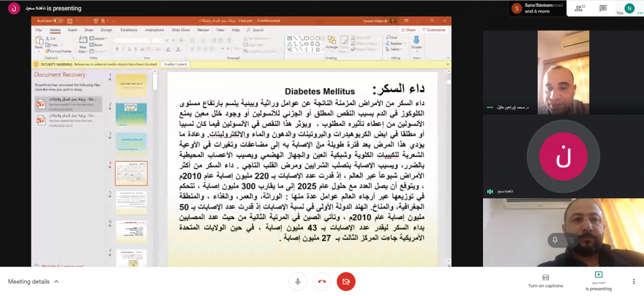Click the Enable Content button

pyautogui.click(x=175, y=64)
